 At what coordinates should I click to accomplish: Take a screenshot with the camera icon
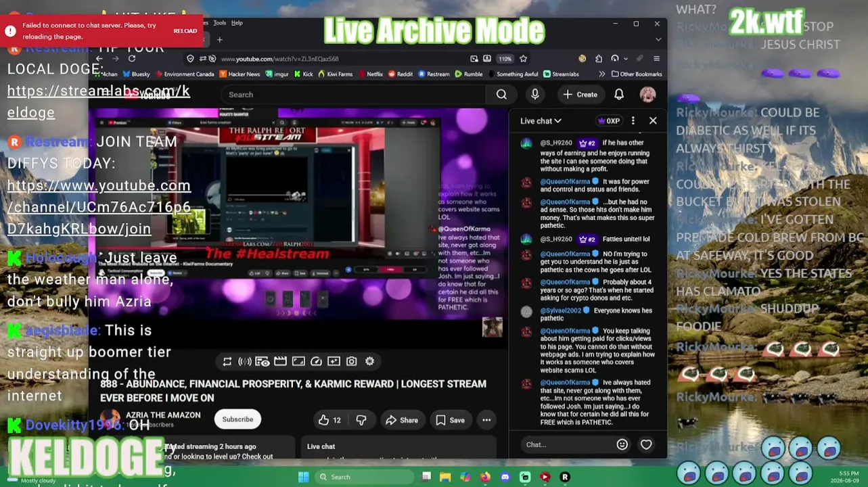[x=352, y=361]
